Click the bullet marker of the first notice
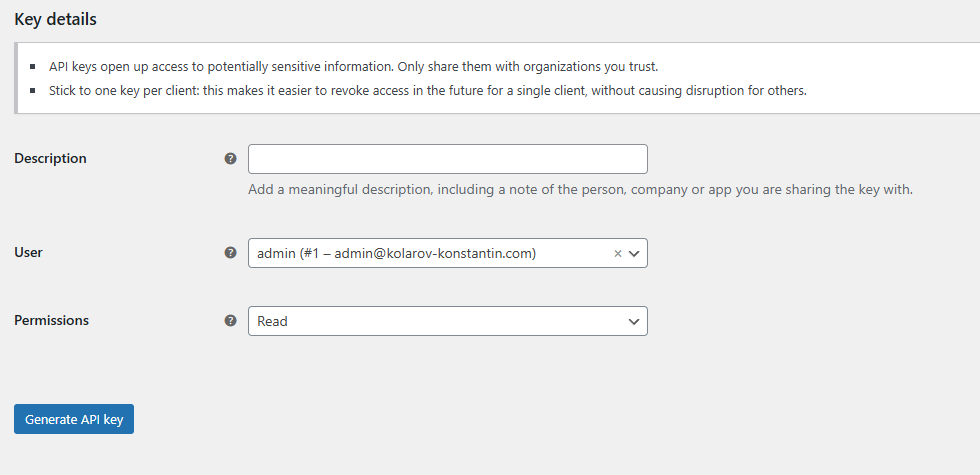980x475 pixels. tap(34, 67)
